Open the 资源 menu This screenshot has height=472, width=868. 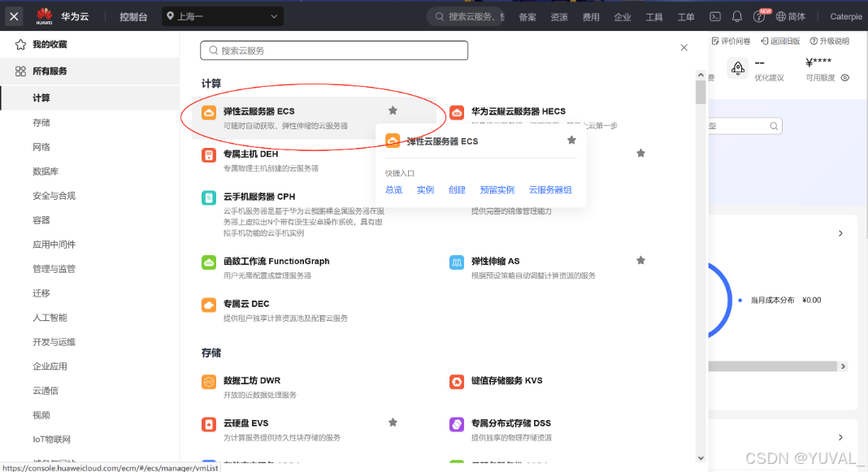(x=558, y=17)
